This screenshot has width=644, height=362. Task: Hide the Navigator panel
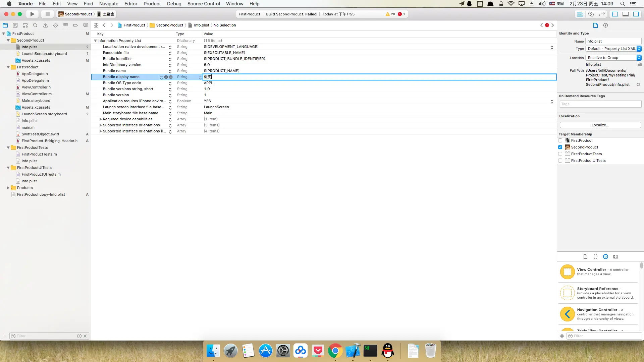[615, 14]
